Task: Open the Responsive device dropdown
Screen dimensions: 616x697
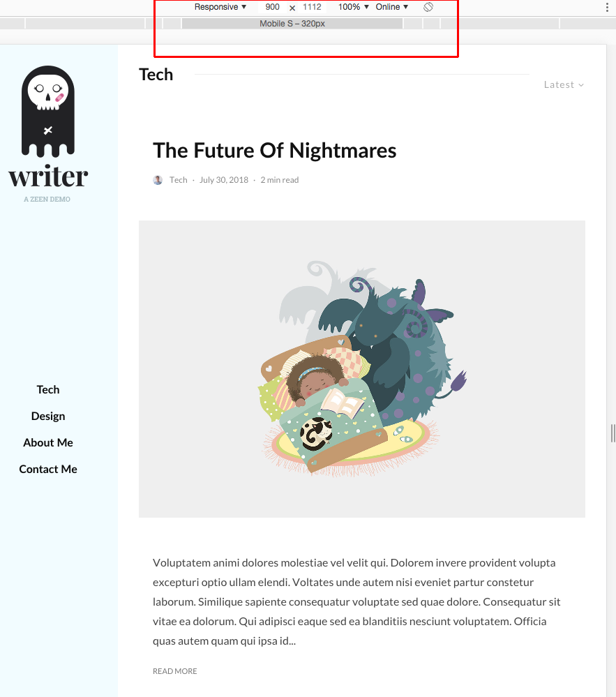Action: pyautogui.click(x=220, y=7)
